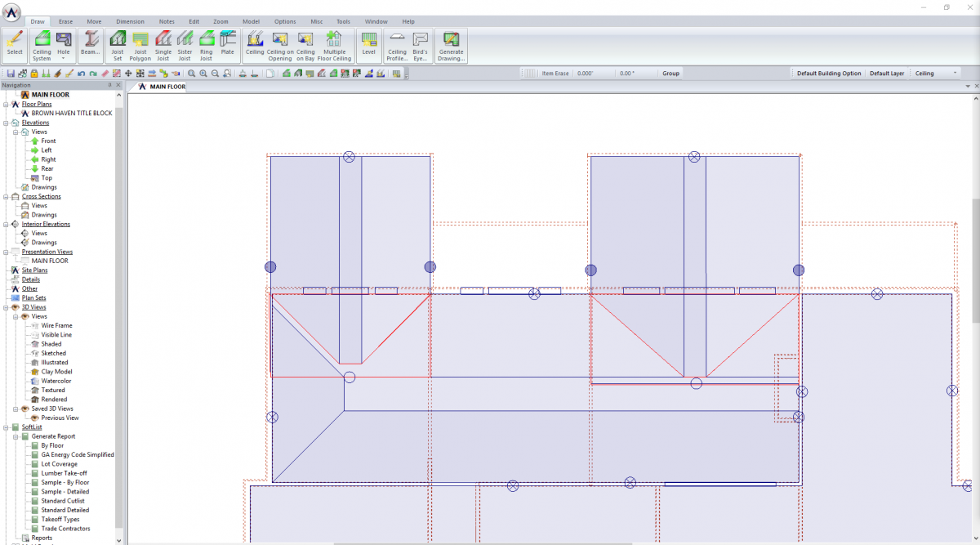The image size is (980, 545).
Task: Switch to the Model ribbon tab
Action: pyautogui.click(x=251, y=21)
